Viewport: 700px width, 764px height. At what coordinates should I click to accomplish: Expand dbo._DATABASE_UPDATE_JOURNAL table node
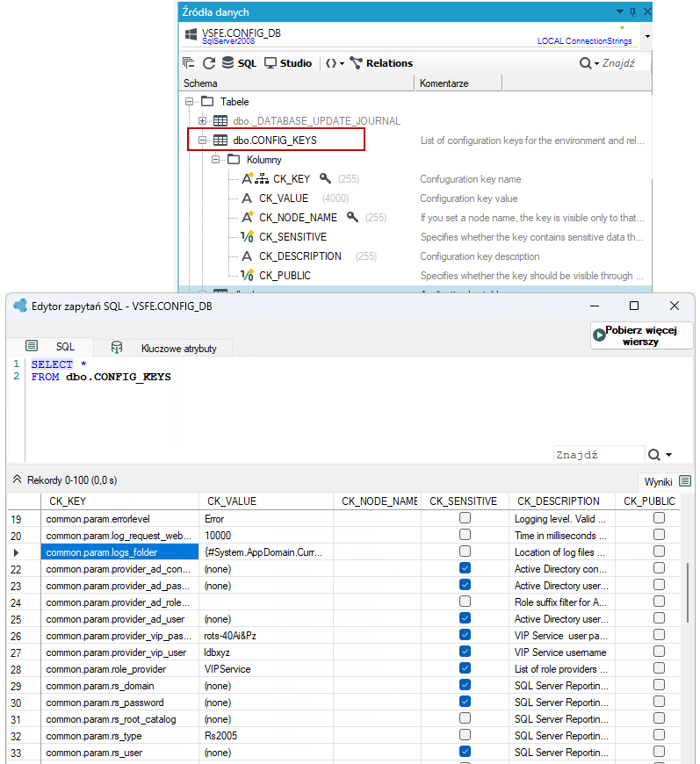point(202,120)
